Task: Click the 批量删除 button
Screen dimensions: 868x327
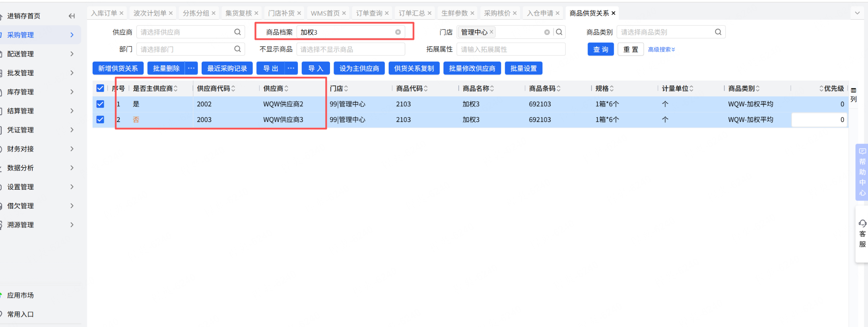Action: (x=166, y=68)
